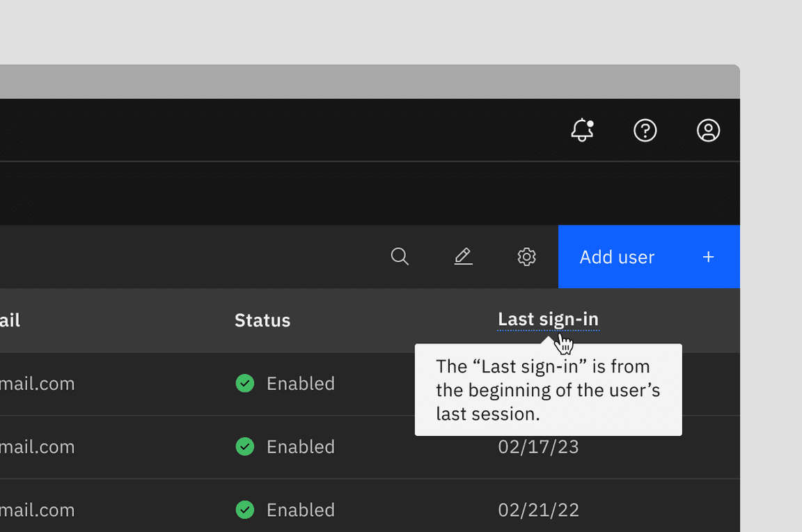Open table settings gear icon

(526, 256)
